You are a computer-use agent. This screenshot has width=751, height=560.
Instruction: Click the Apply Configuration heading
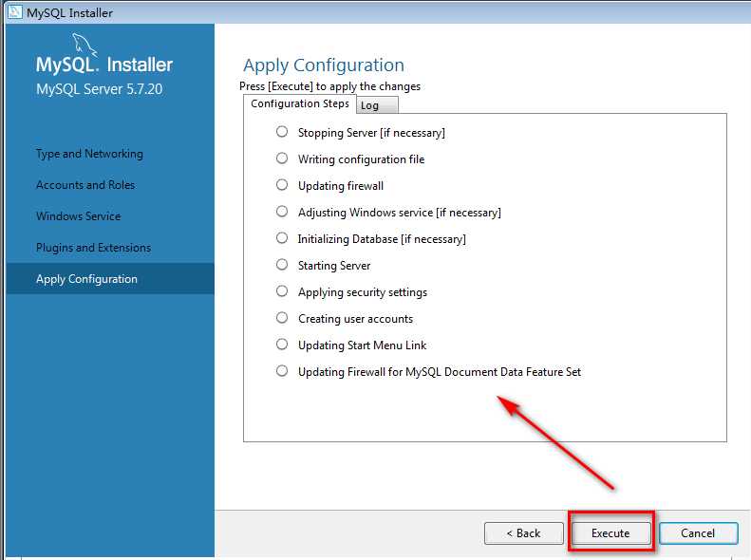pos(324,65)
